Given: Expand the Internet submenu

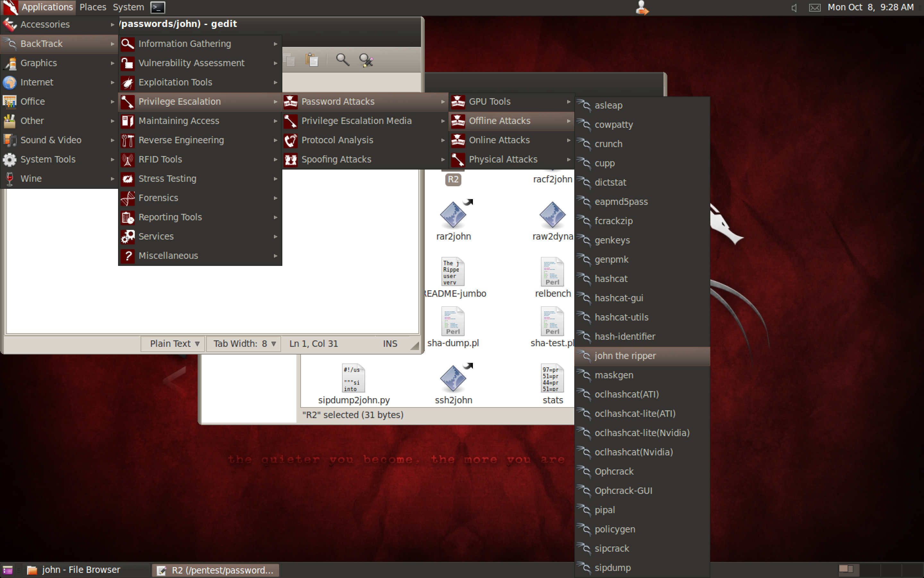Looking at the screenshot, I should pyautogui.click(x=59, y=82).
